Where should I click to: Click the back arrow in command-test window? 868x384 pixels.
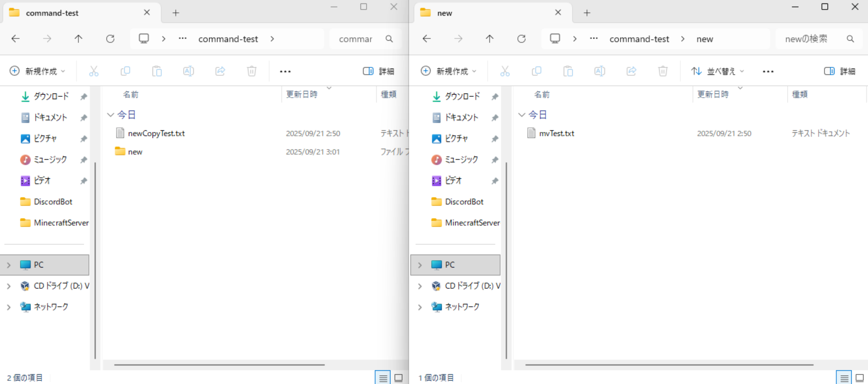[x=16, y=39]
